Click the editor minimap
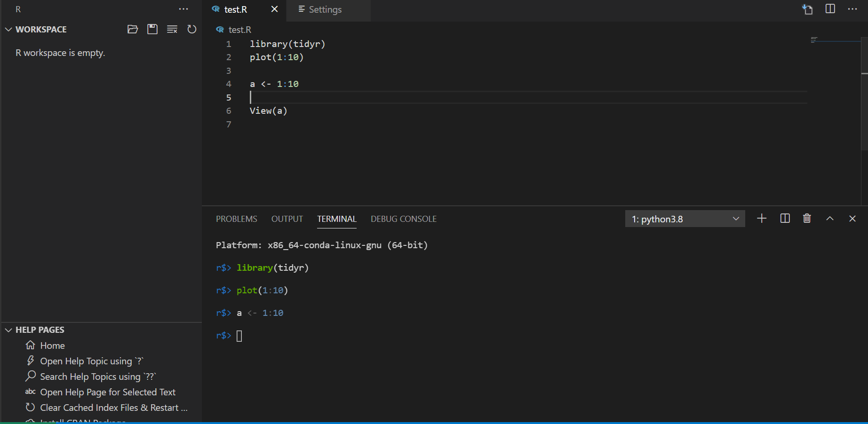The height and width of the screenshot is (424, 868). tap(835, 40)
